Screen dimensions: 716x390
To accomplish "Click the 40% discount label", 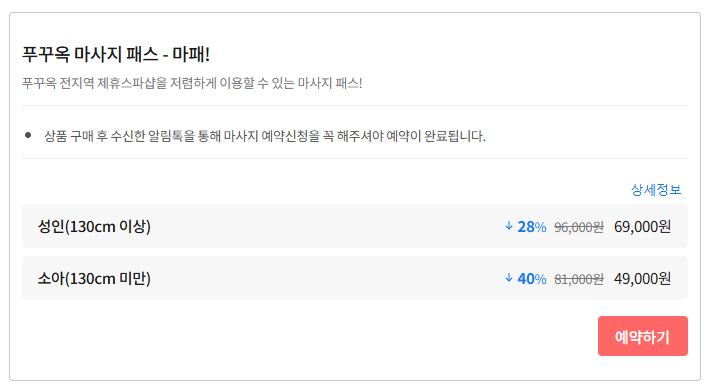I will (x=532, y=279).
